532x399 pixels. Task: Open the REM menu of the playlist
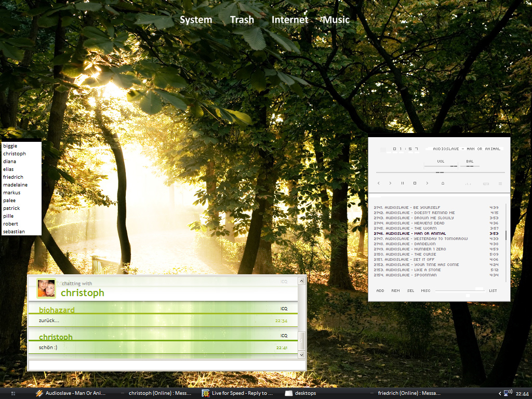395,291
